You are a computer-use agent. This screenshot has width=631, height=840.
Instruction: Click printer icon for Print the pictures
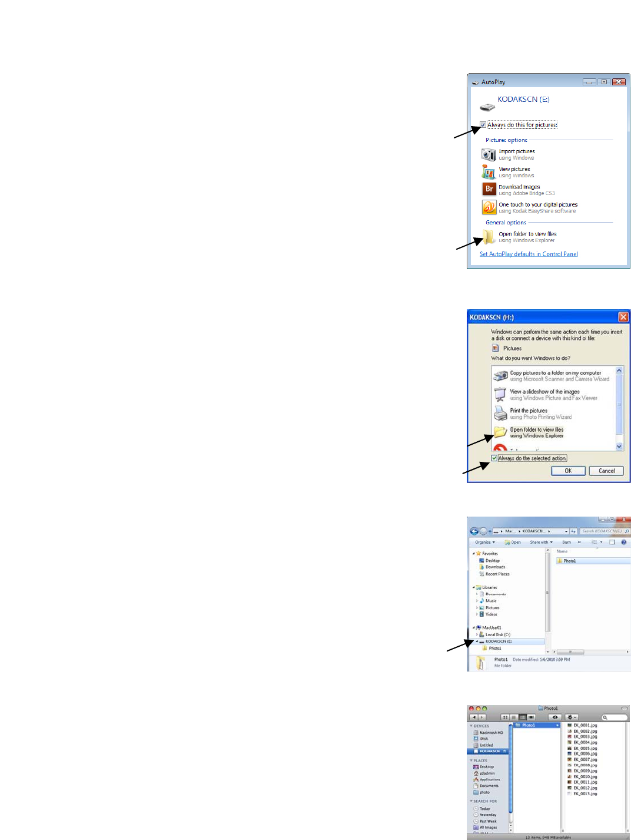pos(500,413)
